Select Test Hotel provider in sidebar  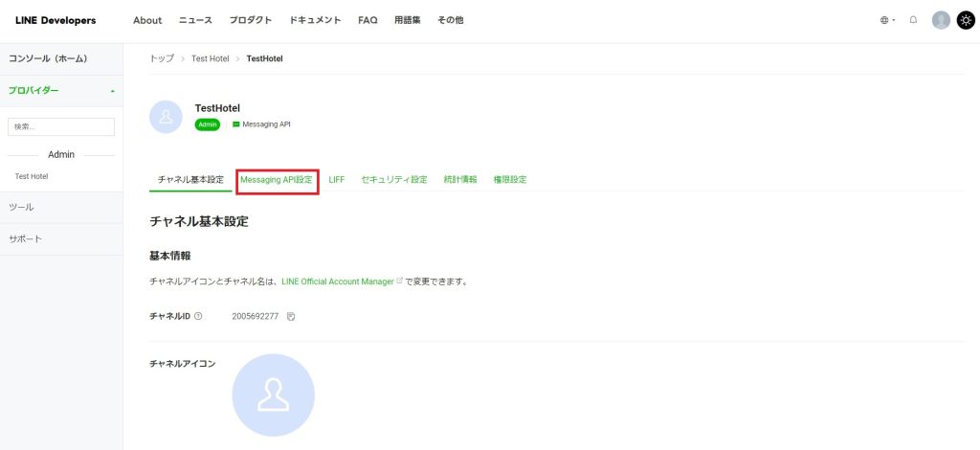tap(32, 176)
